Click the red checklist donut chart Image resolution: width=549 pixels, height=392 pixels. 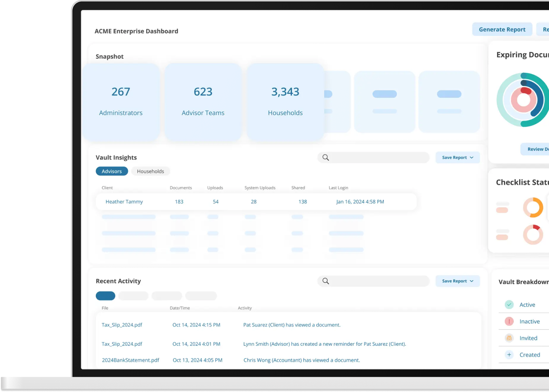pyautogui.click(x=533, y=234)
